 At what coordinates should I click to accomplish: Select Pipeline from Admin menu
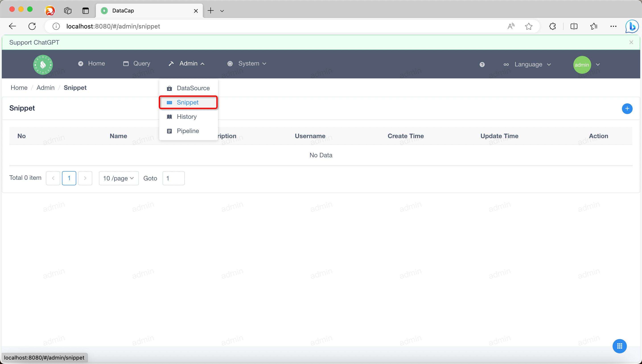pos(188,131)
